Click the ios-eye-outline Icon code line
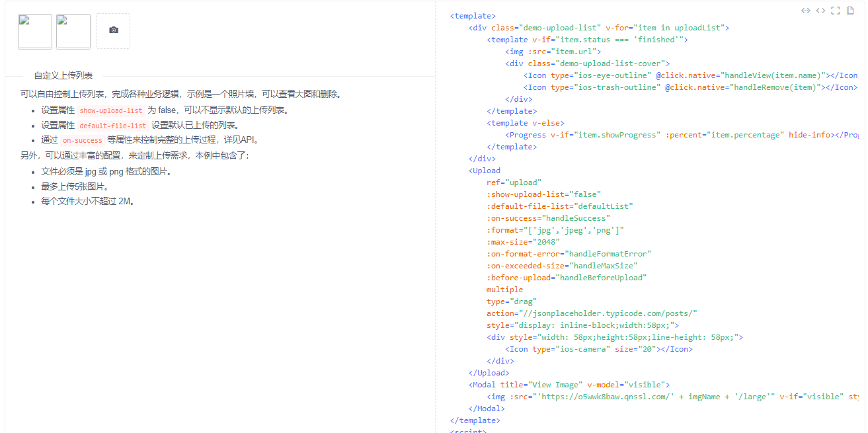This screenshot has height=433, width=868. (691, 75)
